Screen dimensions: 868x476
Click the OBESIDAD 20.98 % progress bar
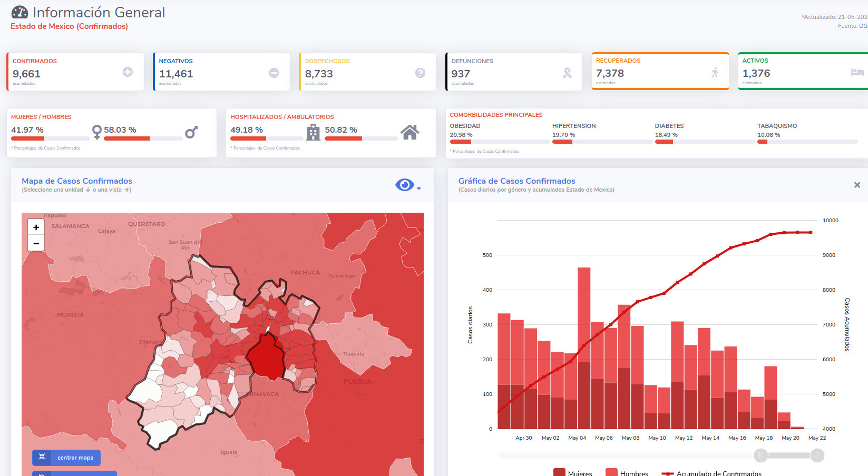[x=500, y=142]
